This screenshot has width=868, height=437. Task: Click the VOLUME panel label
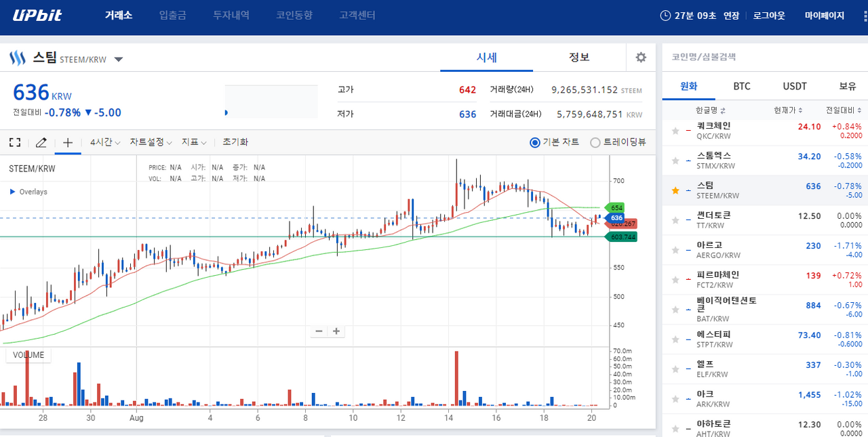point(28,355)
